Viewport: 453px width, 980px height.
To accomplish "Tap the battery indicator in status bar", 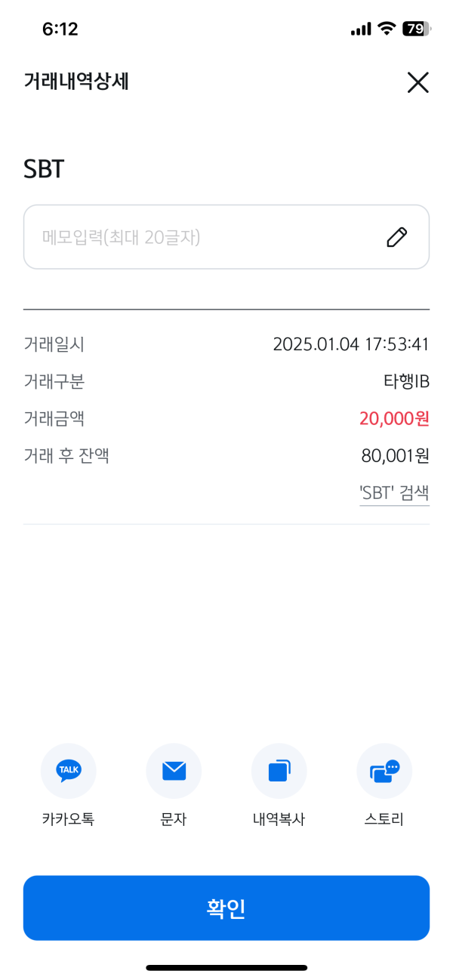I will [x=415, y=29].
